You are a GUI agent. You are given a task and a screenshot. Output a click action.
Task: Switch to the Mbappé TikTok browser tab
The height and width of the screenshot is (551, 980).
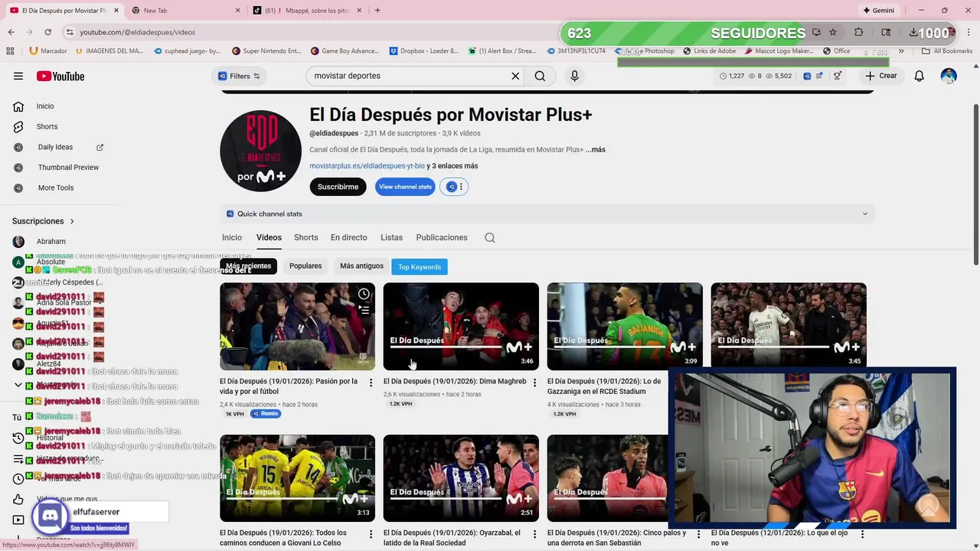[306, 10]
